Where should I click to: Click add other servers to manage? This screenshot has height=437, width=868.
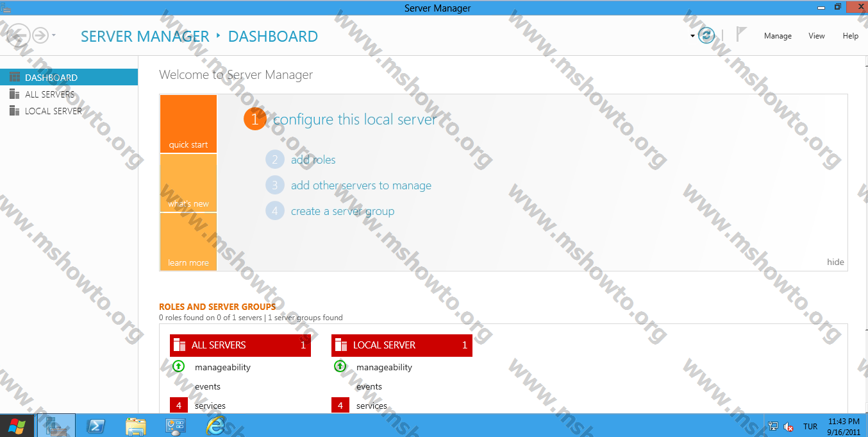(361, 185)
